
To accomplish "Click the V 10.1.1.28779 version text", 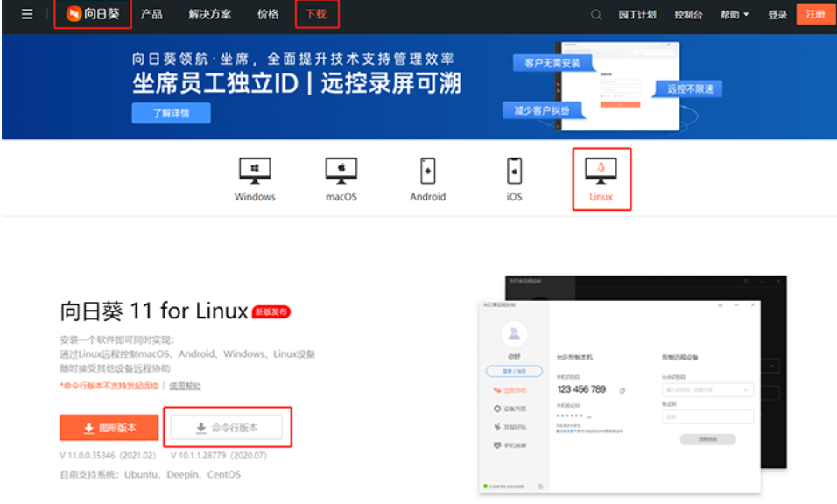I will point(219,456).
